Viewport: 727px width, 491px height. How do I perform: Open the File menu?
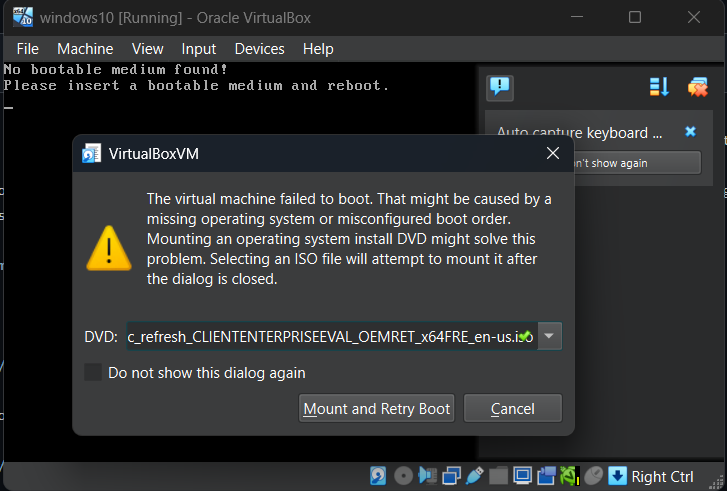(x=27, y=49)
